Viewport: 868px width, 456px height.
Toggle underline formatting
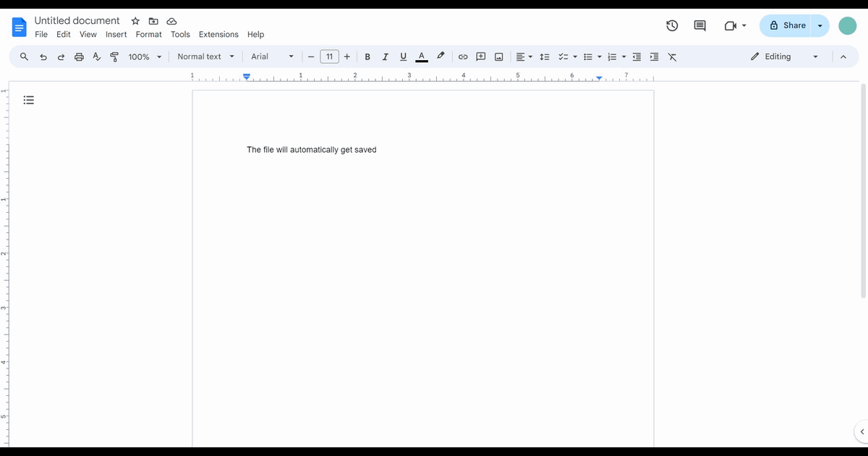403,56
